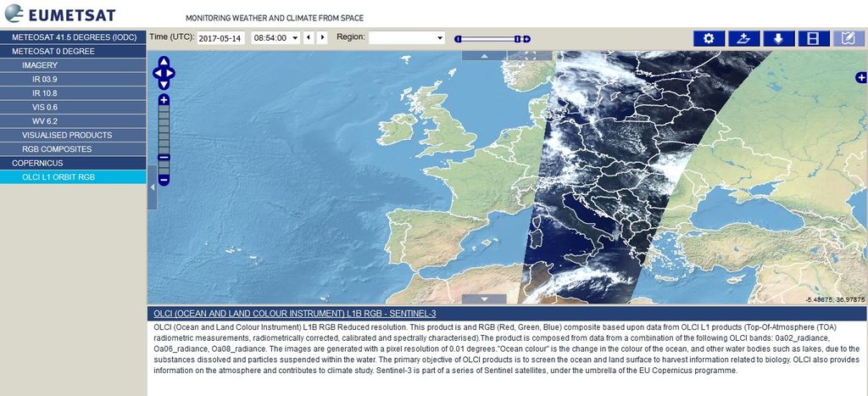Step to next time frame

(x=322, y=38)
